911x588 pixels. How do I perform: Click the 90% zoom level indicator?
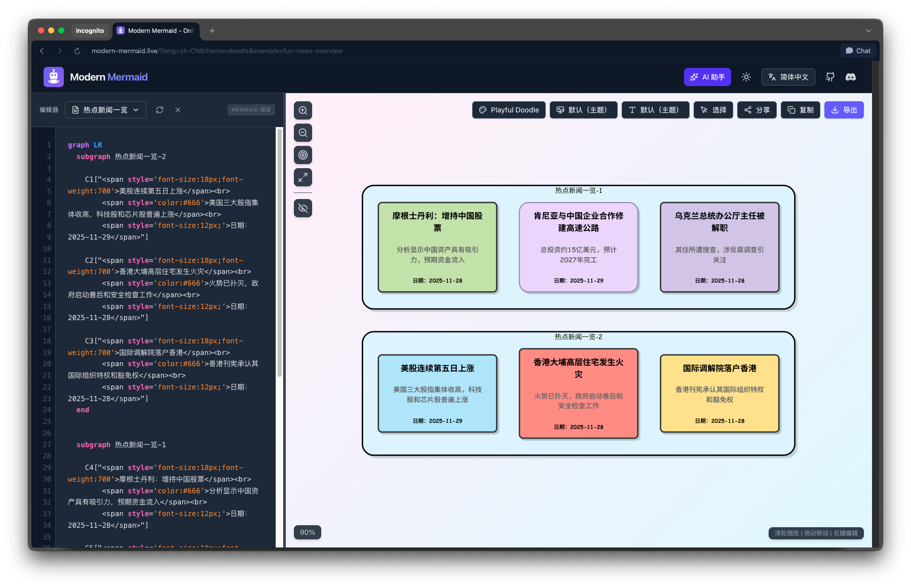click(x=307, y=532)
